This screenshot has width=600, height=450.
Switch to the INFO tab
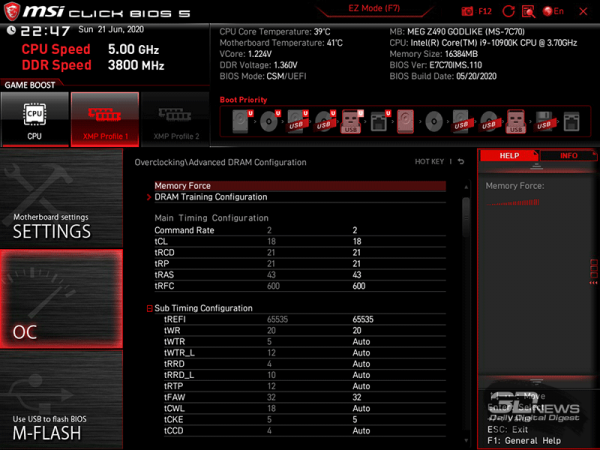568,156
